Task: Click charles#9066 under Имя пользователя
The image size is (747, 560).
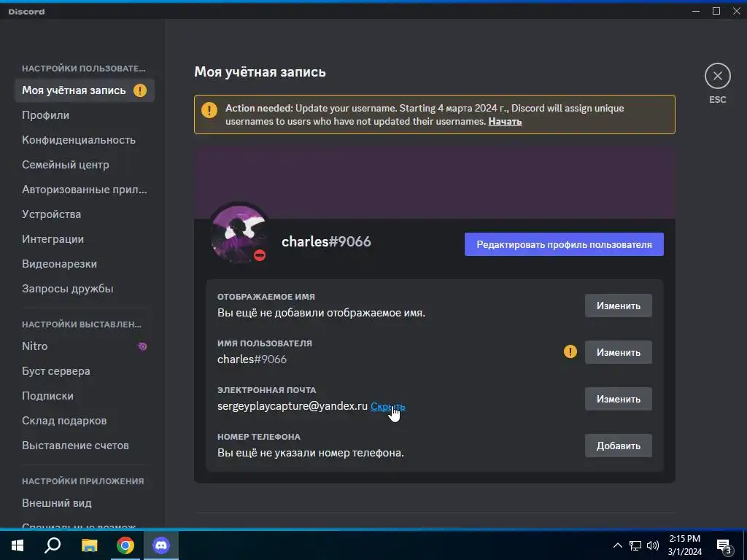Action: (252, 359)
